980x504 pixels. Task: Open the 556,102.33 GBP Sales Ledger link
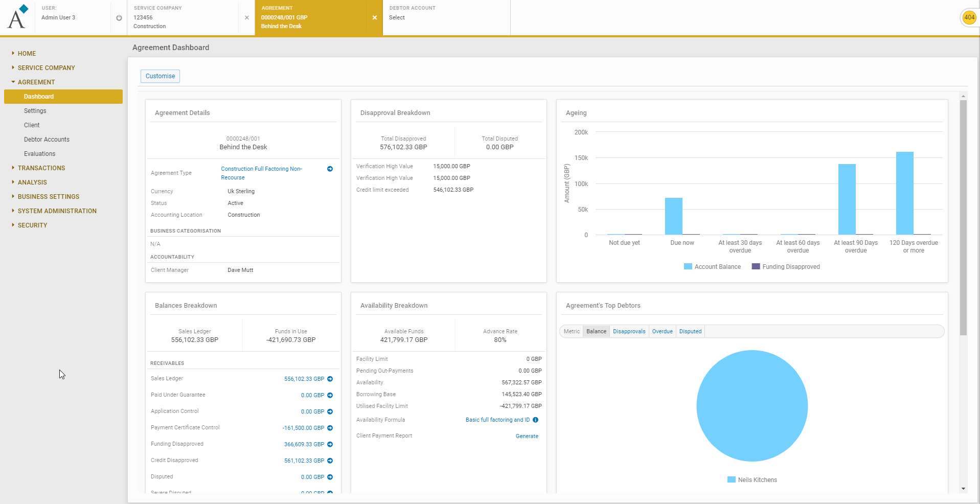click(x=304, y=379)
